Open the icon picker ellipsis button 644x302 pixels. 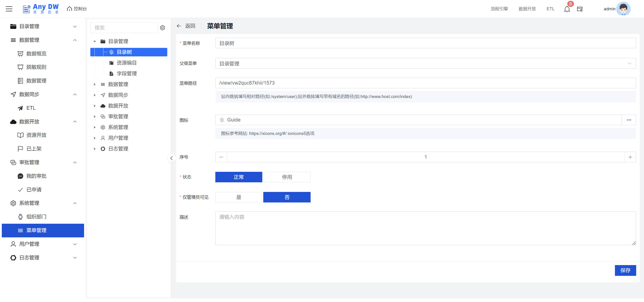[629, 120]
